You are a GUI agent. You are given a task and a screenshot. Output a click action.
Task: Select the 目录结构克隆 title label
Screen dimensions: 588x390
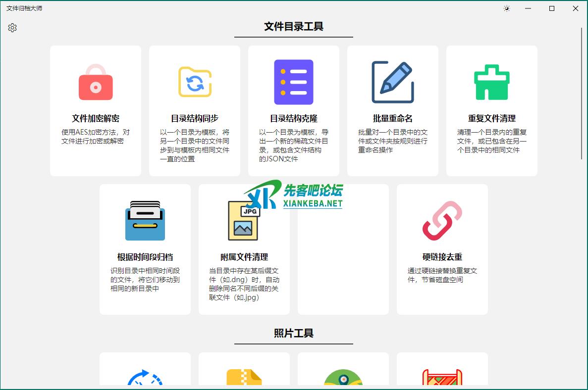(x=294, y=119)
